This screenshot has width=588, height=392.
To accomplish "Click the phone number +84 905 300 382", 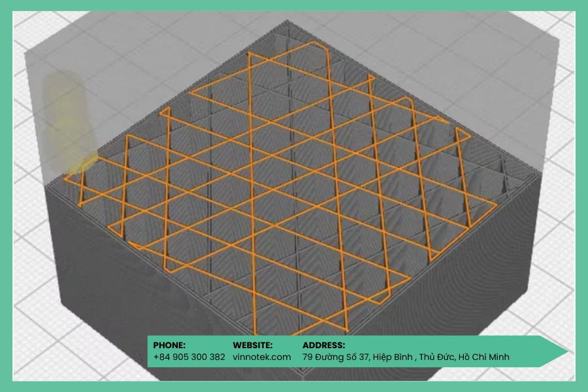I will pos(189,357).
